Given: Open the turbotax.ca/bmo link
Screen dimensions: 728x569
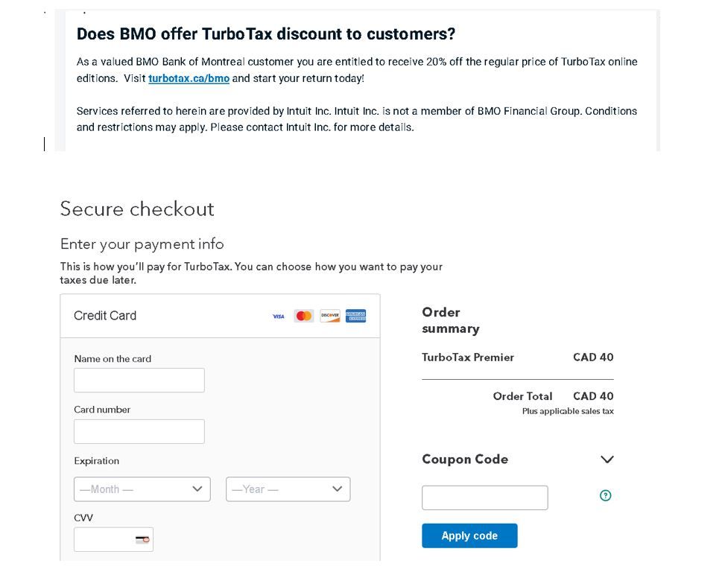Looking at the screenshot, I should tap(189, 78).
